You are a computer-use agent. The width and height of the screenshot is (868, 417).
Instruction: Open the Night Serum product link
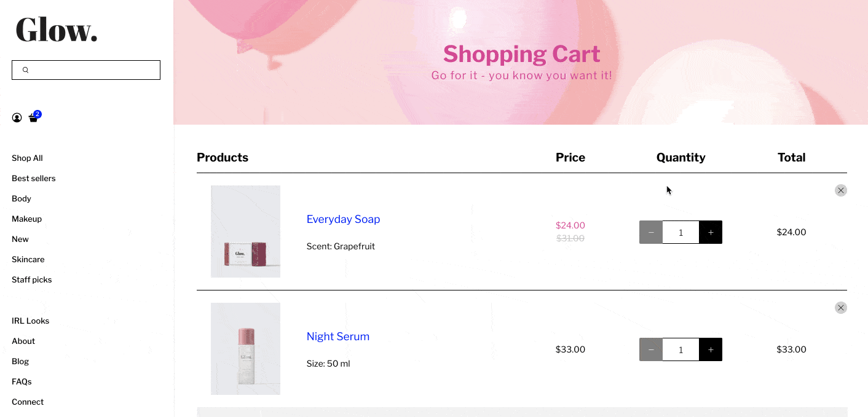pos(337,337)
